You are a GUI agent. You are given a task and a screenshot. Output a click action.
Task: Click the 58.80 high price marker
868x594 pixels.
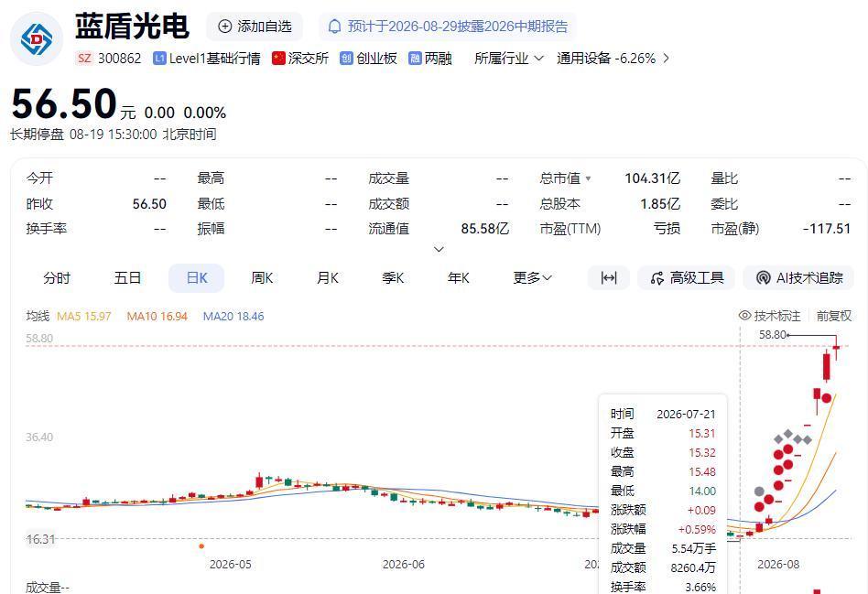point(772,335)
